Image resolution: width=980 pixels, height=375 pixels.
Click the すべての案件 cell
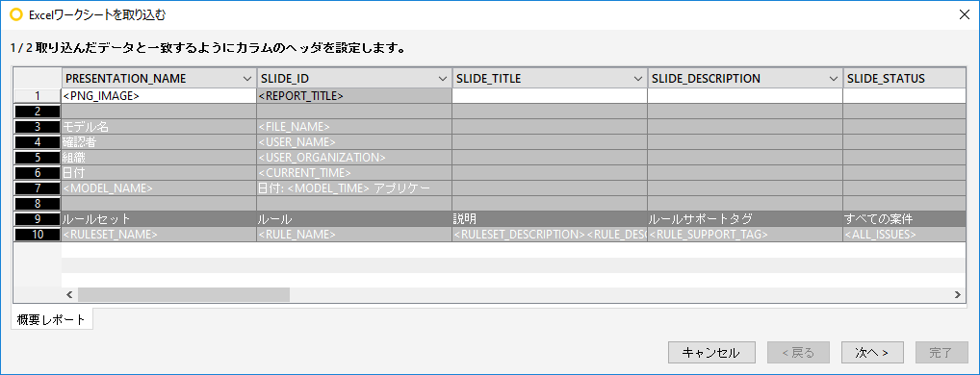(903, 219)
